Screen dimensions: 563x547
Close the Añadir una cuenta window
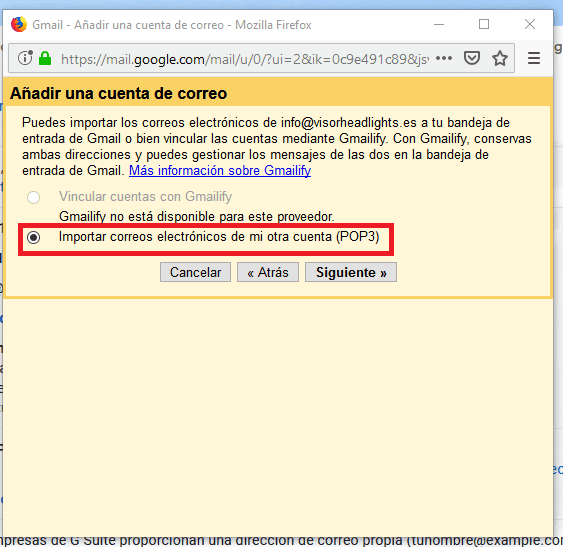point(530,24)
